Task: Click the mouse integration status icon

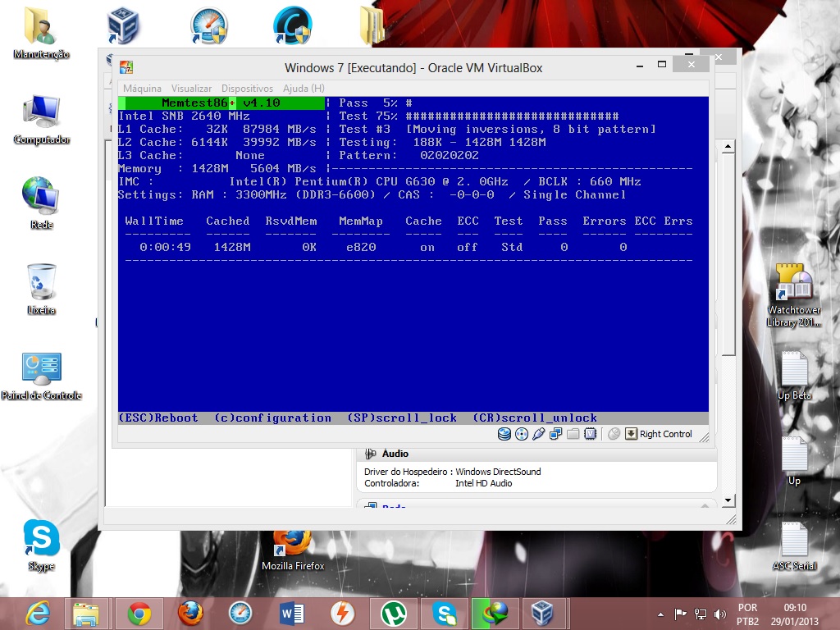Action: tap(614, 434)
